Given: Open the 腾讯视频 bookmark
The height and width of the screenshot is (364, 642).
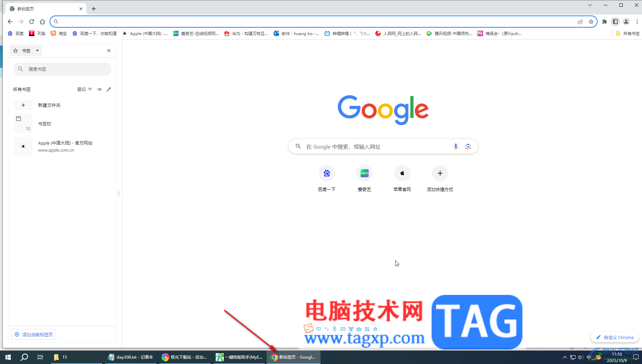Looking at the screenshot, I should 449,33.
